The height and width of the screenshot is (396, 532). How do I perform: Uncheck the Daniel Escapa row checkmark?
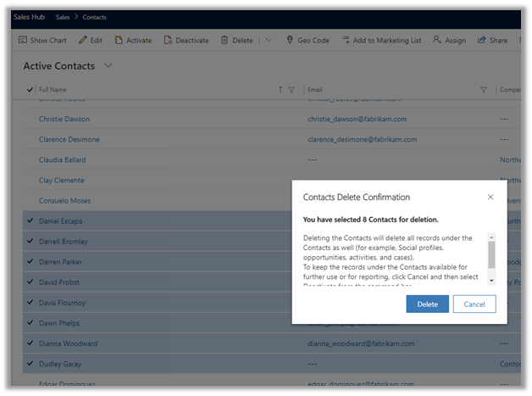pos(30,221)
